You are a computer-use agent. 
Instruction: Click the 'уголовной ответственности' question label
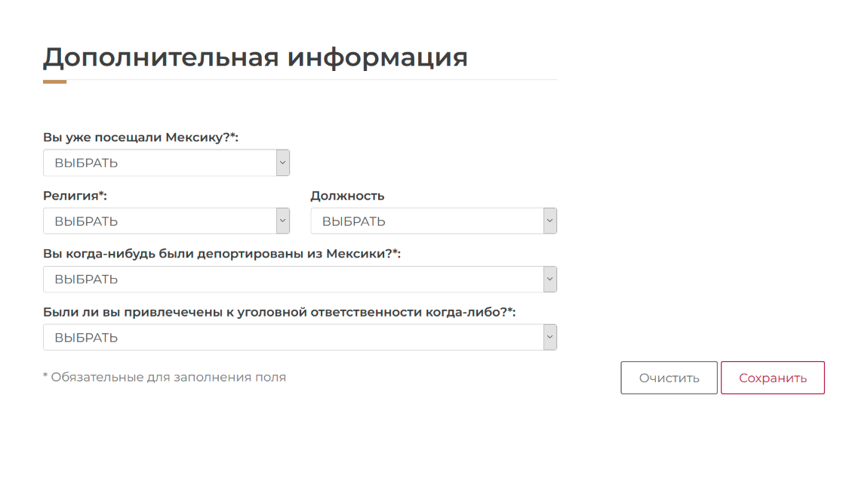click(x=279, y=312)
